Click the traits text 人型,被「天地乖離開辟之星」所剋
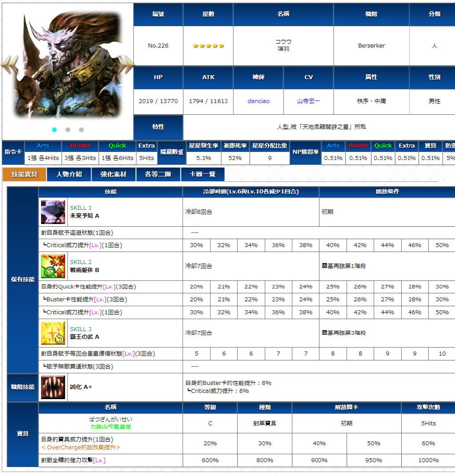Viewport: 455px width, 476px height. [x=321, y=127]
